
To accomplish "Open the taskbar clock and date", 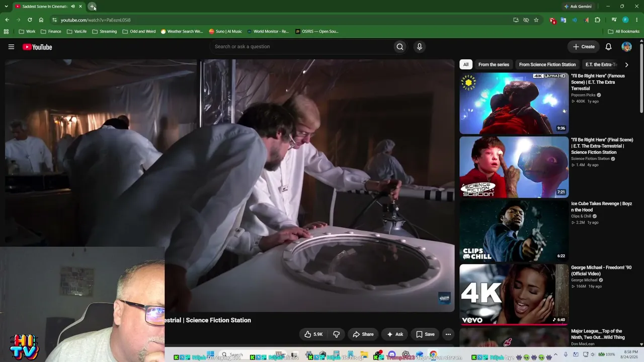I will (630, 354).
